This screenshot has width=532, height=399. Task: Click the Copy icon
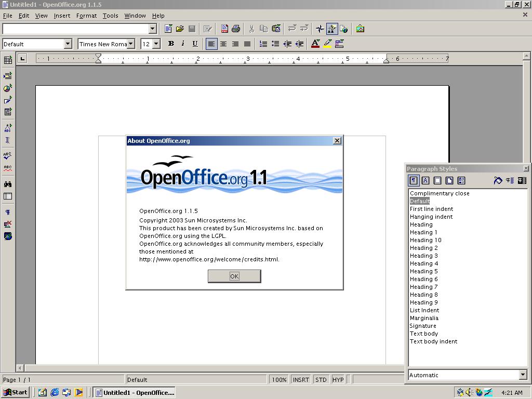click(x=263, y=29)
